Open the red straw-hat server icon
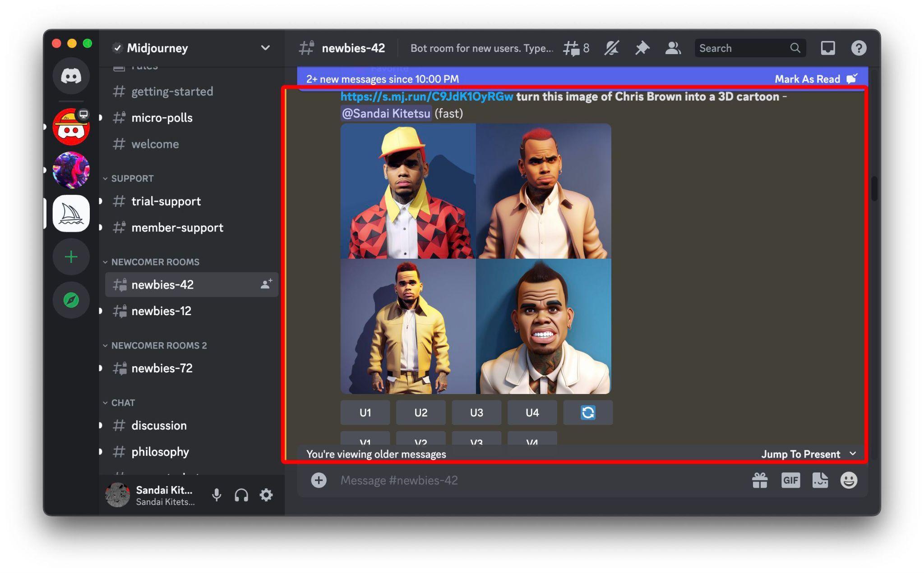The image size is (924, 573). coord(71,127)
